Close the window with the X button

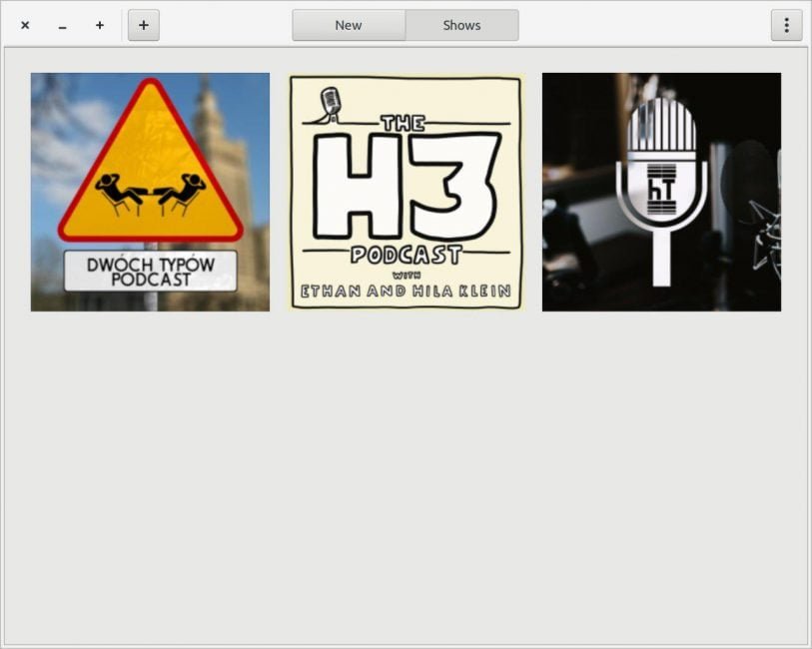tap(25, 25)
